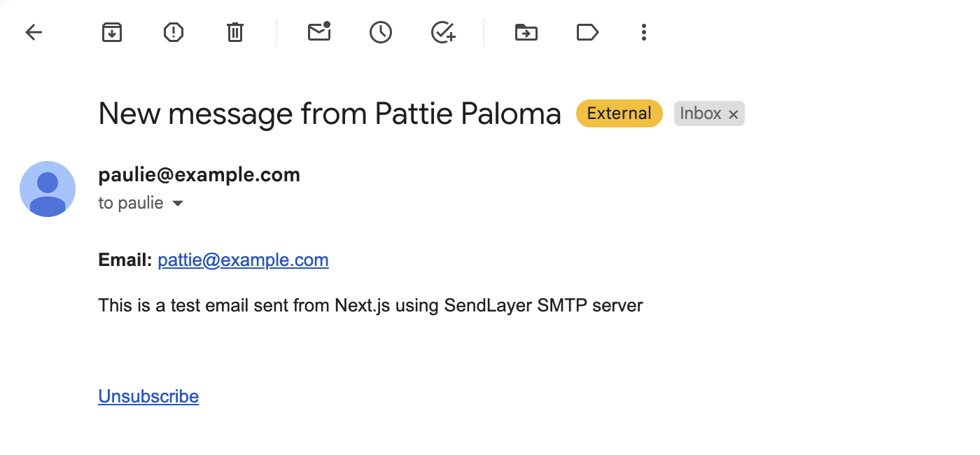
Task: Expand the 'to paulie' recipient details
Action: [130, 203]
